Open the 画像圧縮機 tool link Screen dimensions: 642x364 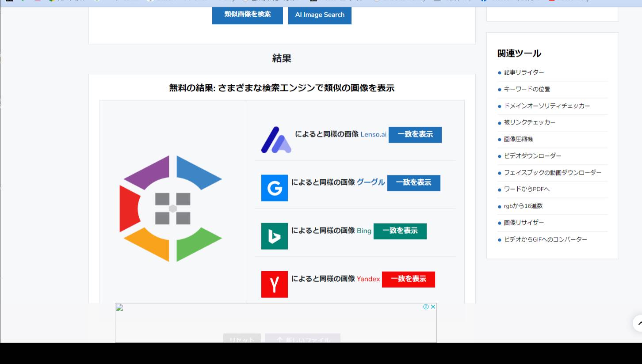point(518,139)
